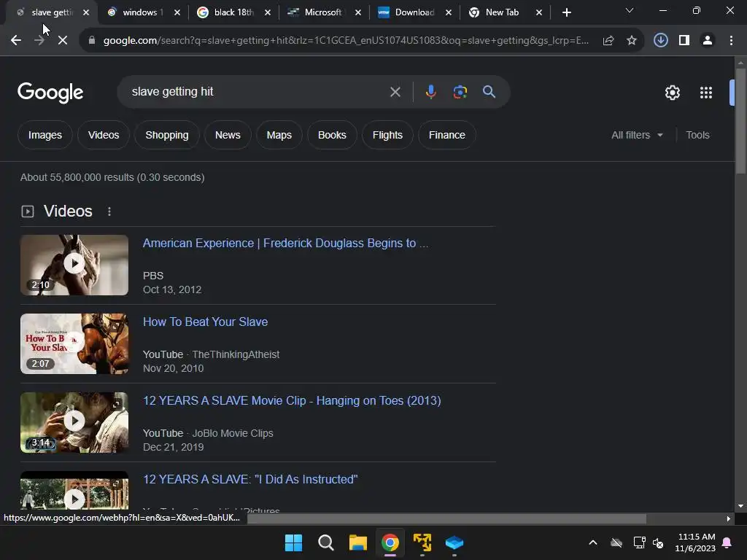Viewport: 747px width, 560px height.
Task: Start search by voice
Action: click(x=430, y=92)
